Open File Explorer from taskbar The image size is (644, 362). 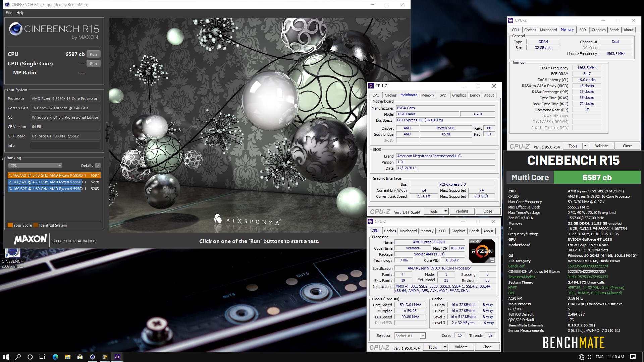(67, 357)
